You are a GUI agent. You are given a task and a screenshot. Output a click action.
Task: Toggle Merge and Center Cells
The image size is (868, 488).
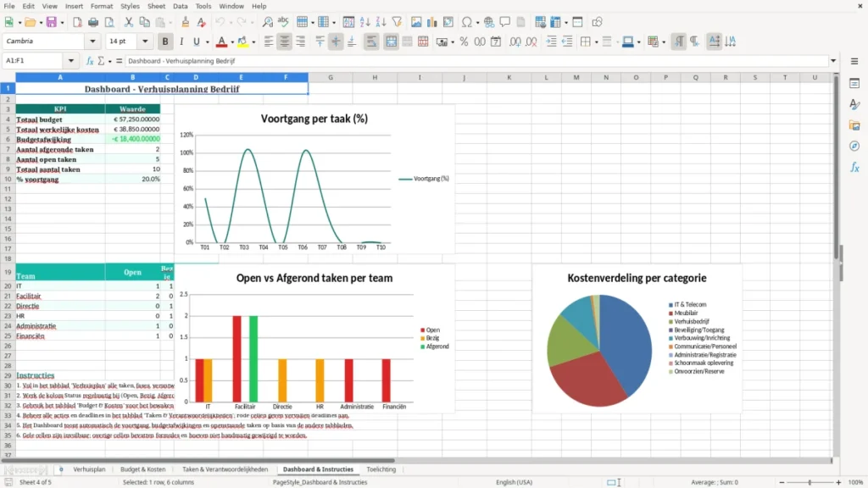tap(391, 42)
